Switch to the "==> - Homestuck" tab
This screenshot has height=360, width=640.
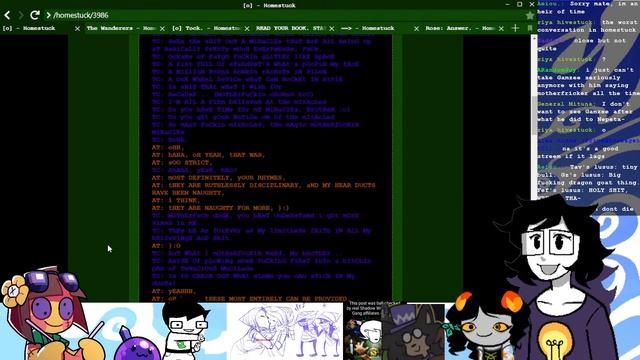tap(376, 28)
